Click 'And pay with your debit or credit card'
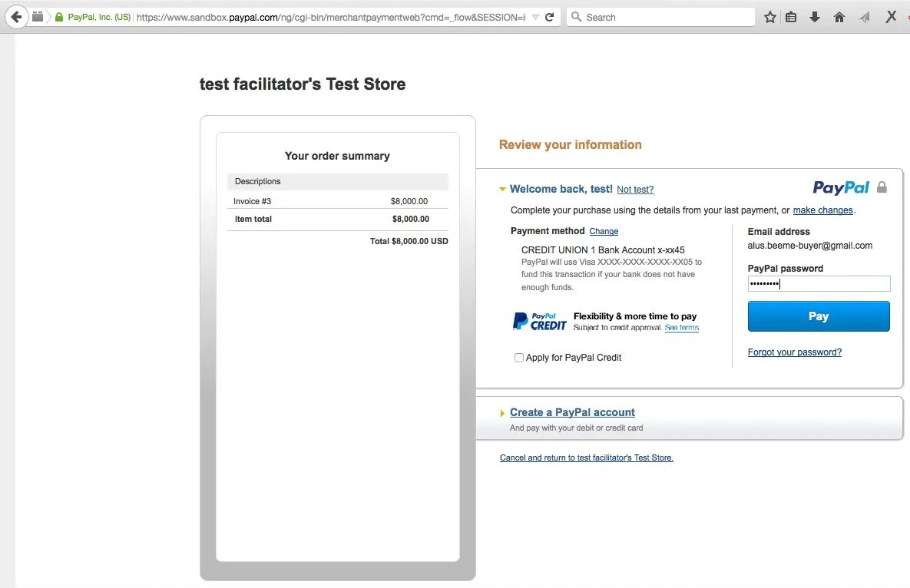 pos(576,428)
